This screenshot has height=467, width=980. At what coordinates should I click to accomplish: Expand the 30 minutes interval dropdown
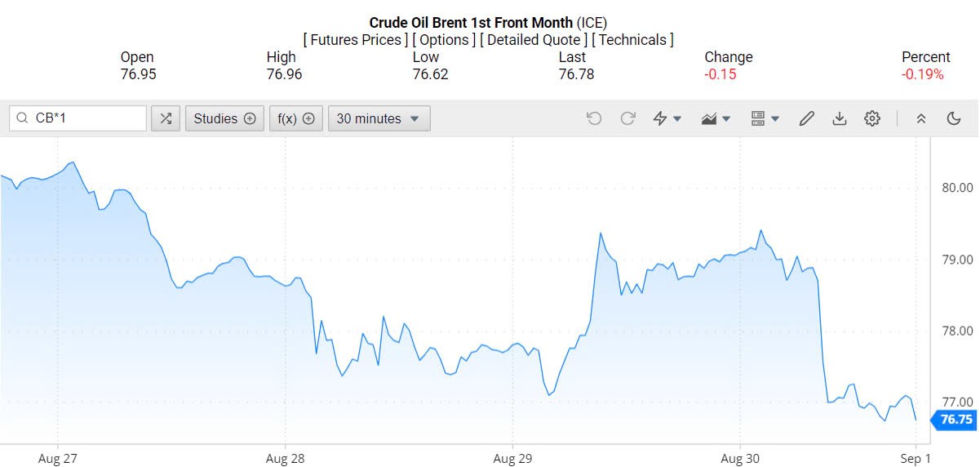pyautogui.click(x=379, y=118)
